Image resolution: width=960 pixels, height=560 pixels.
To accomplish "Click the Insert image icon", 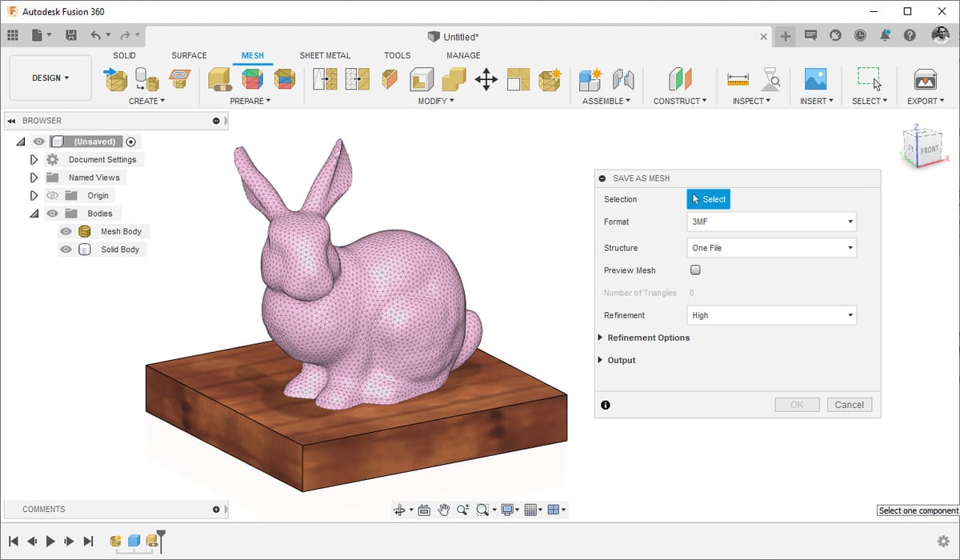I will [815, 79].
